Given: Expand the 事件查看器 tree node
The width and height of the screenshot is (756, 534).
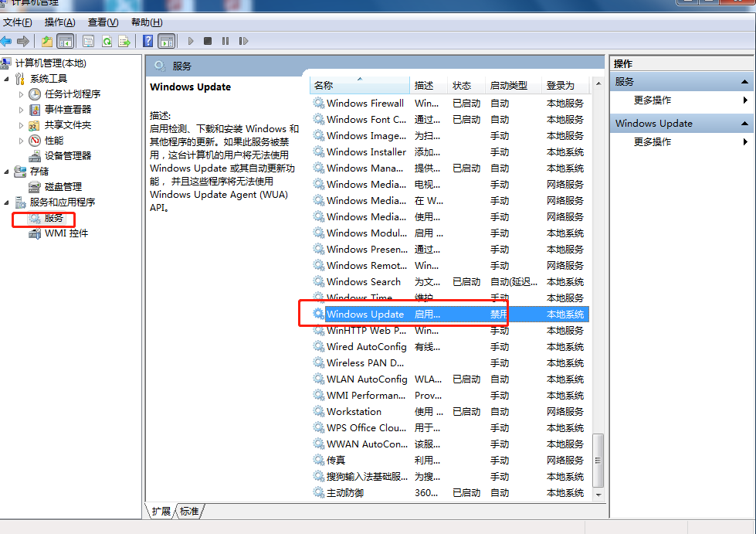Looking at the screenshot, I should tap(21, 110).
